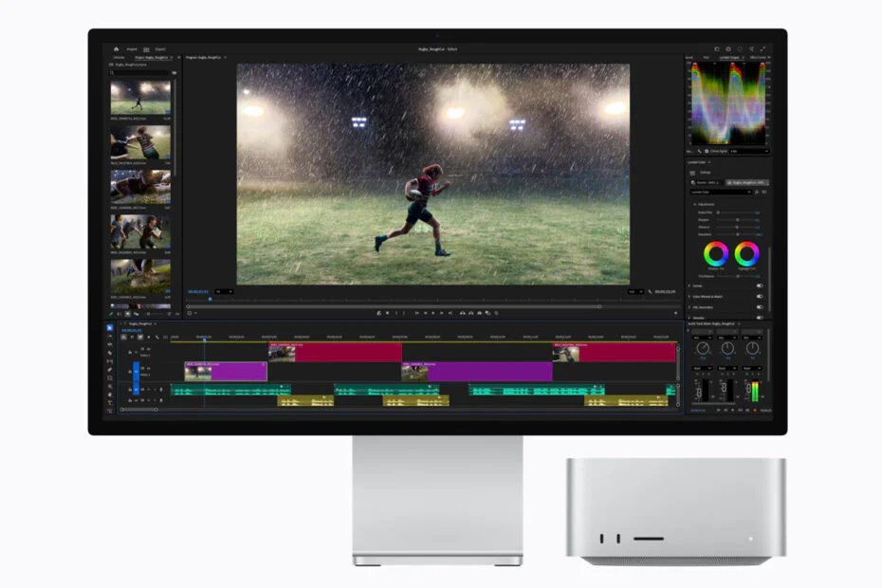
Task: Expand the Color Wheels & Match section
Action: (x=689, y=297)
